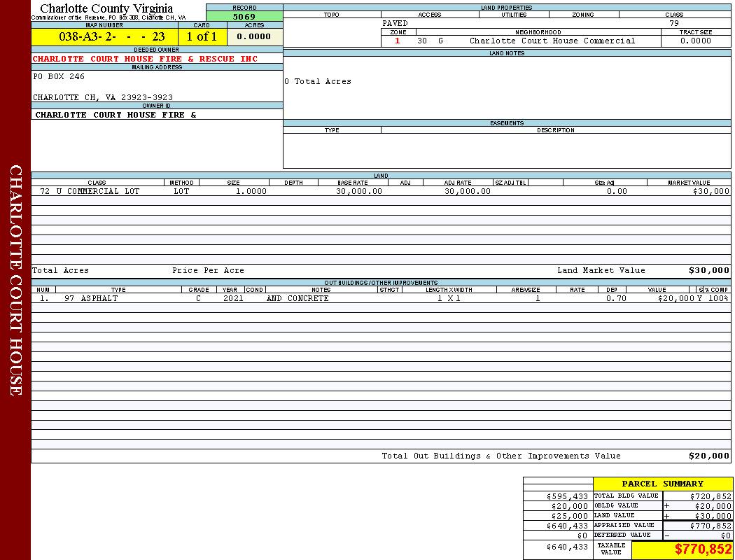Click the 2021 year cell for asphalt
The height and width of the screenshot is (560, 735).
click(233, 298)
